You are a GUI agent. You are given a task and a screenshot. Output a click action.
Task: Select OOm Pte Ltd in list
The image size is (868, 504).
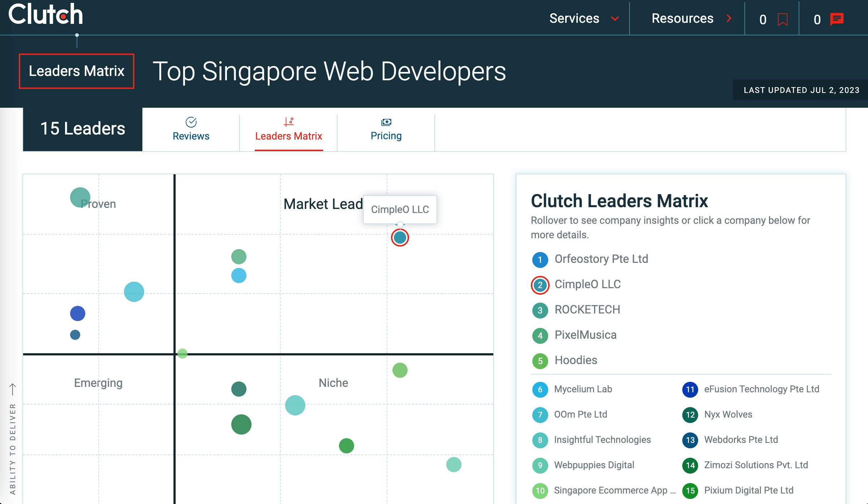(x=580, y=415)
